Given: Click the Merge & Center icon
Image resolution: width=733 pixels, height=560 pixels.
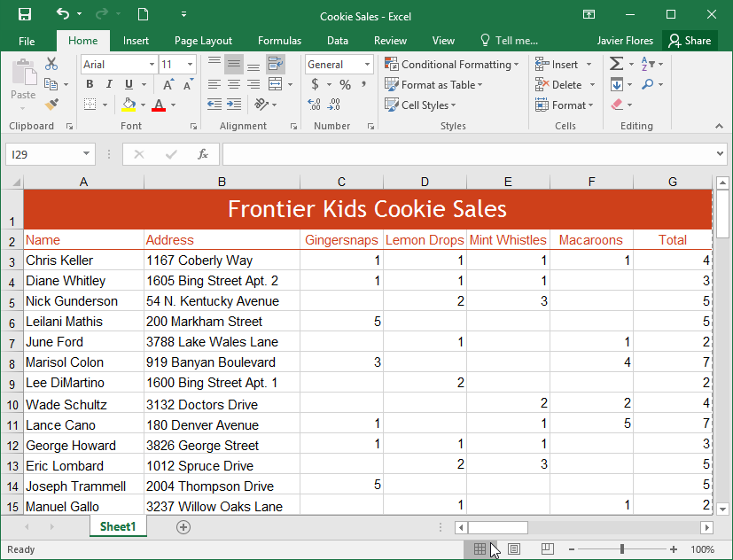Looking at the screenshot, I should click(275, 85).
